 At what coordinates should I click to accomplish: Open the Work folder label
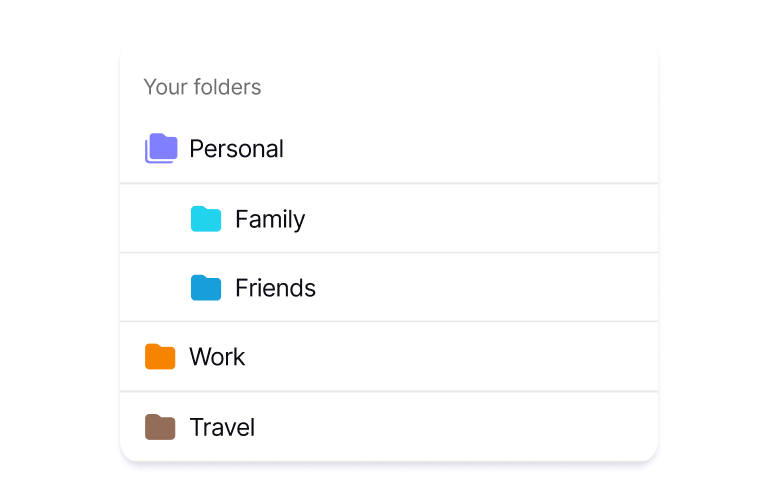tap(217, 357)
